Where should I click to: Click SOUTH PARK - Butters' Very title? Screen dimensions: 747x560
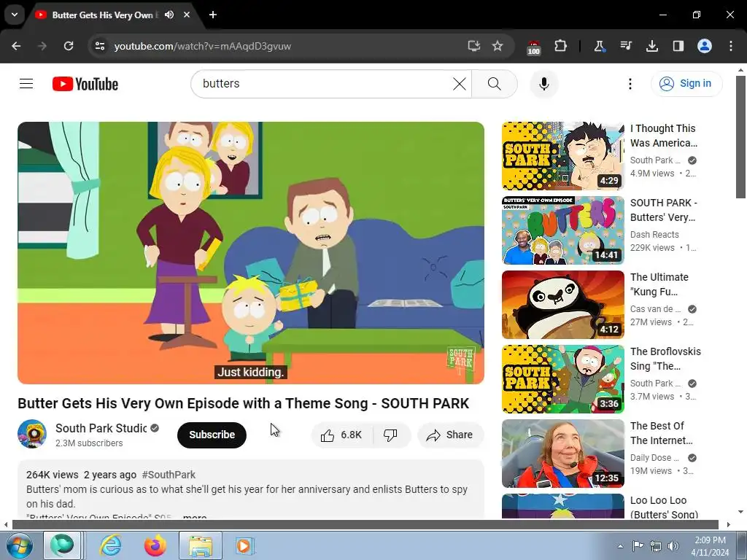point(663,210)
